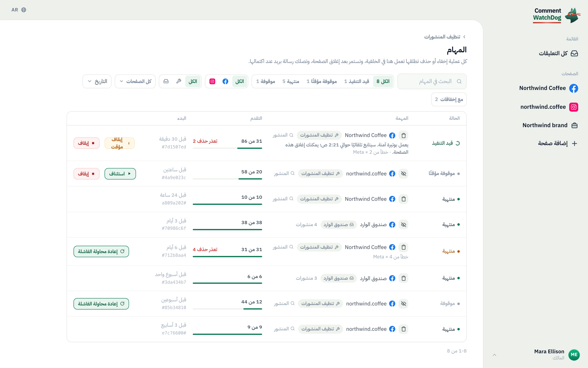Screen dimensions: 588x368
Task: Expand the Mara Ellison account menu chevron
Action: [494, 355]
